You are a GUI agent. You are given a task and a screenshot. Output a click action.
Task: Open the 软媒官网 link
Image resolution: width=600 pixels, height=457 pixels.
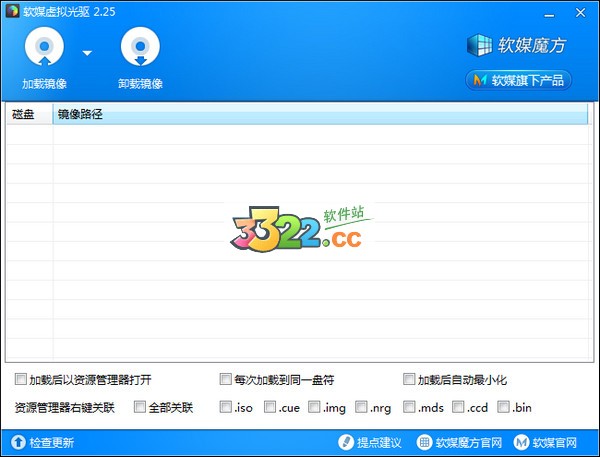[x=554, y=443]
